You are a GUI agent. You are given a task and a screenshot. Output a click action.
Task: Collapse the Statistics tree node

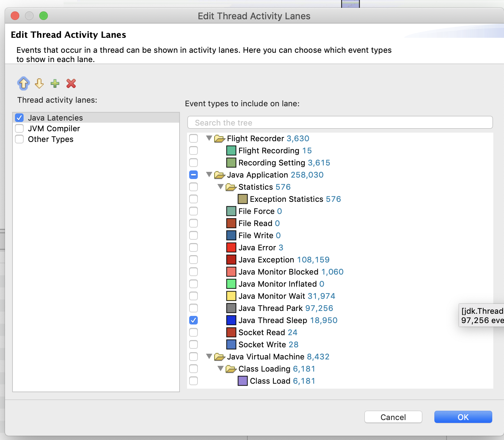pyautogui.click(x=221, y=186)
